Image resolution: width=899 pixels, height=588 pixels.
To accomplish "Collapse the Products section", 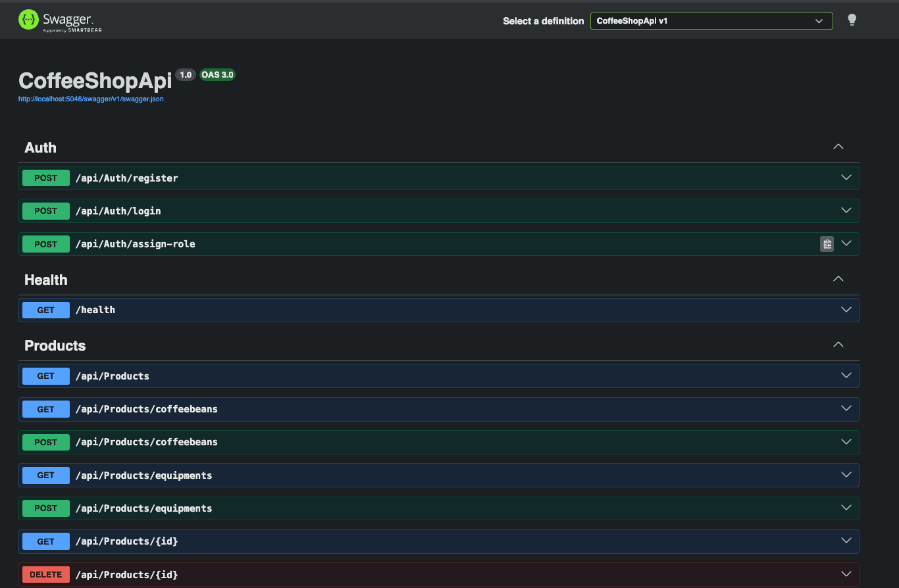I will tap(838, 345).
